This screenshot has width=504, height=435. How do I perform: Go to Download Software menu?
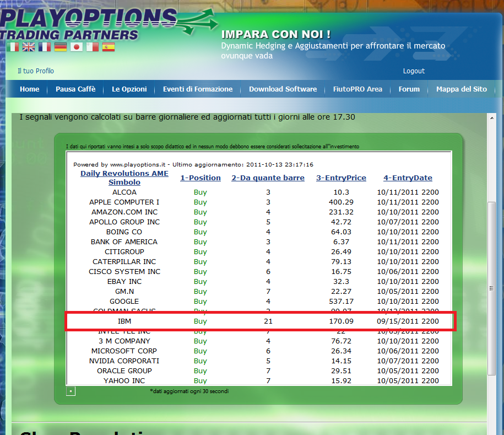pyautogui.click(x=283, y=89)
